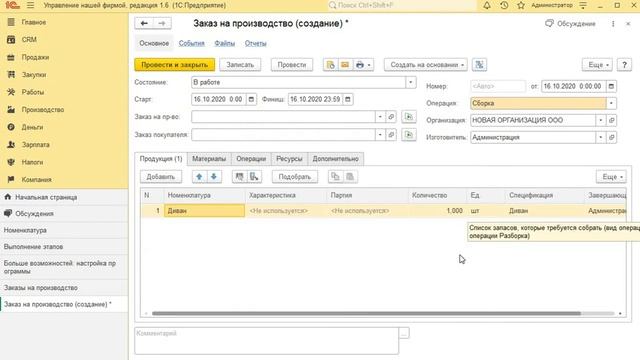Expand the Операция dropdown
Image resolution: width=640 pixels, height=360 pixels.
(611, 103)
